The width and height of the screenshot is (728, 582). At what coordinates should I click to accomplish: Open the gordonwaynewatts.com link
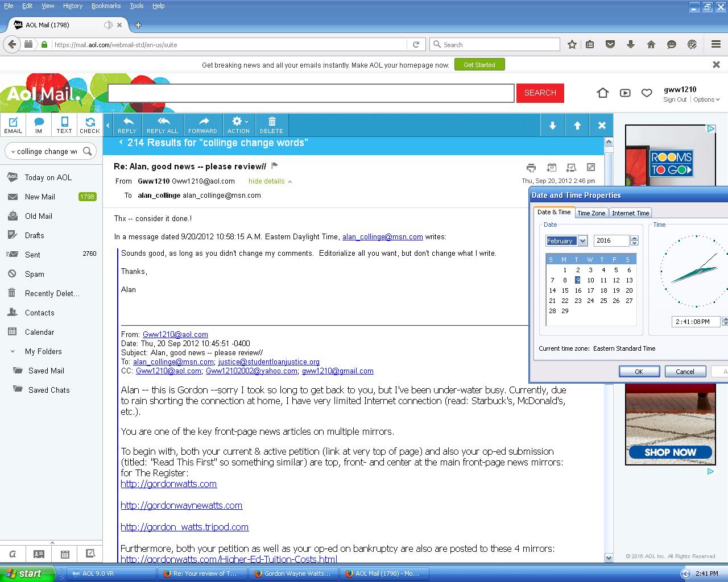coord(181,505)
